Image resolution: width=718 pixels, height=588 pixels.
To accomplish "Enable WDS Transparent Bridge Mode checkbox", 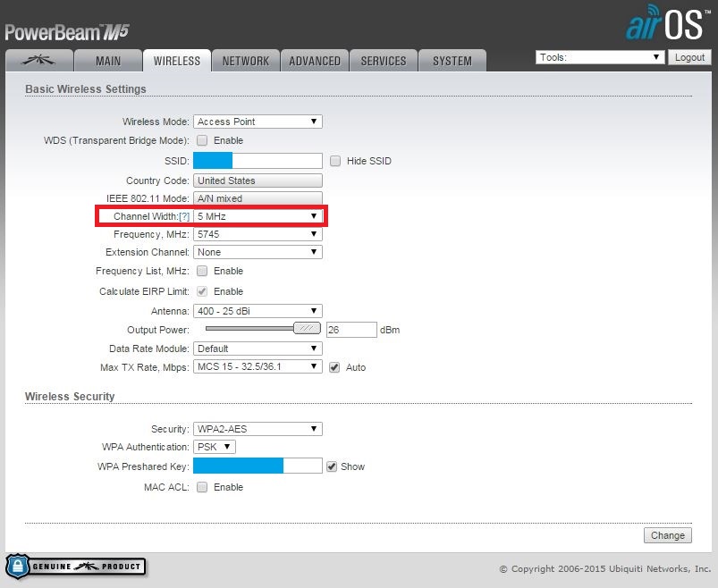I will click(202, 140).
